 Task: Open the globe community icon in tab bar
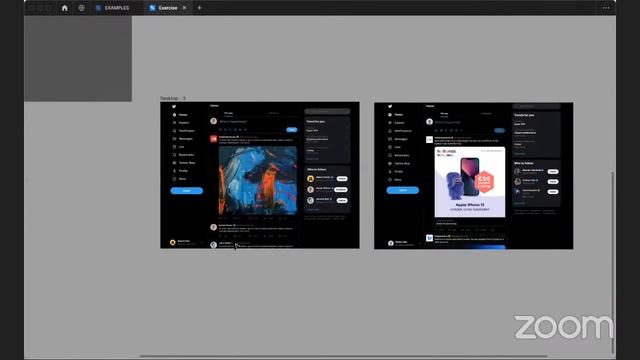[x=82, y=8]
